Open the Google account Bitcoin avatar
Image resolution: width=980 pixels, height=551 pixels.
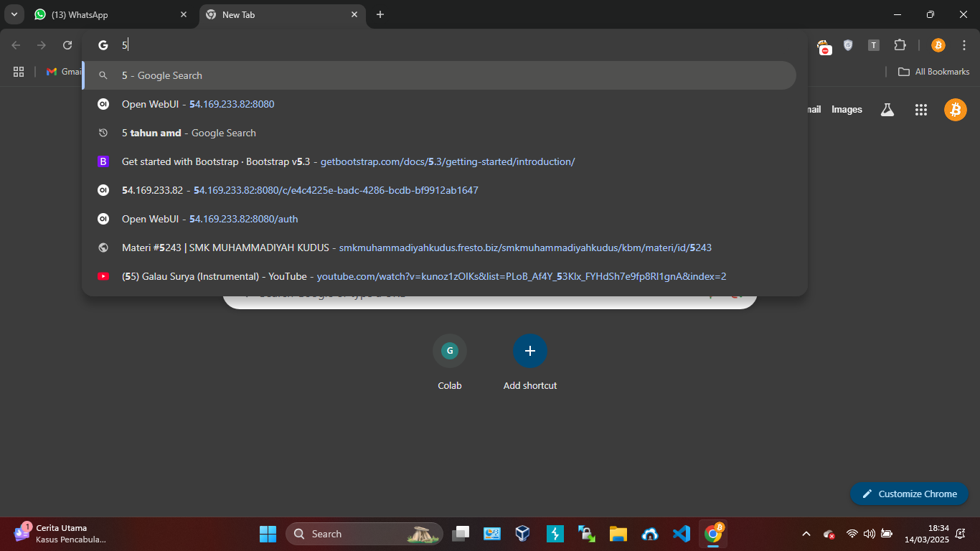coord(956,110)
